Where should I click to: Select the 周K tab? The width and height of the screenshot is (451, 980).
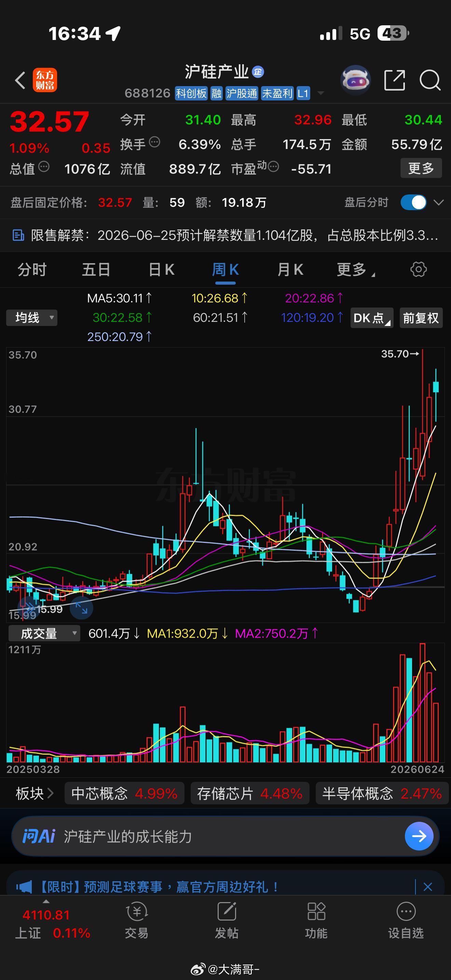coord(225,270)
